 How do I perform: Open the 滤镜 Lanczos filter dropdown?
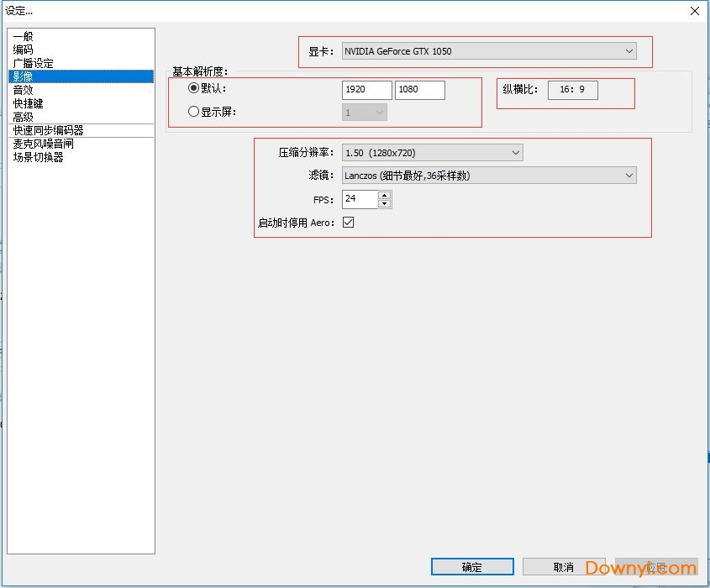point(488,176)
